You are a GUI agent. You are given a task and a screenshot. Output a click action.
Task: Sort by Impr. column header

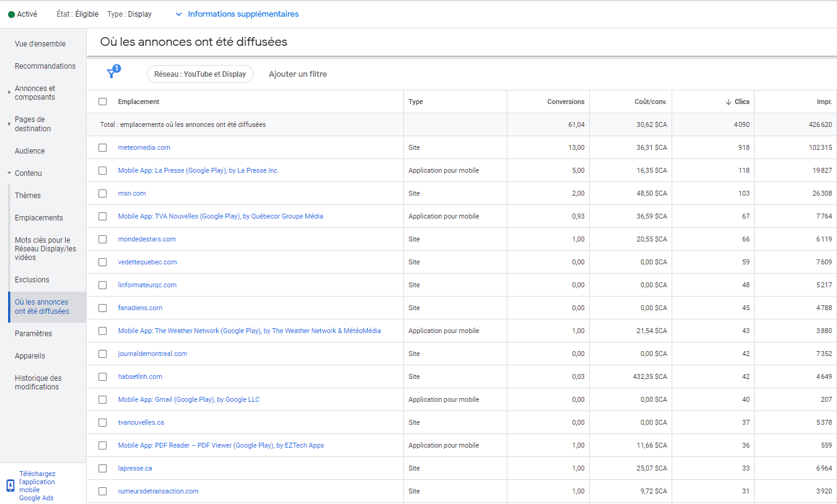[x=825, y=102]
